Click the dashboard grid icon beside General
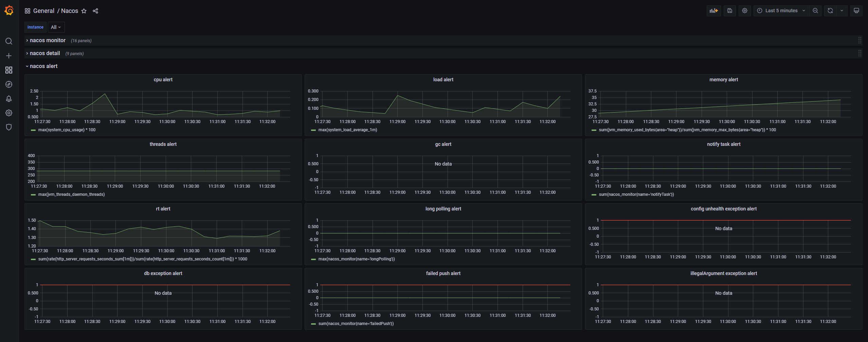This screenshot has height=342, width=868. click(x=28, y=11)
